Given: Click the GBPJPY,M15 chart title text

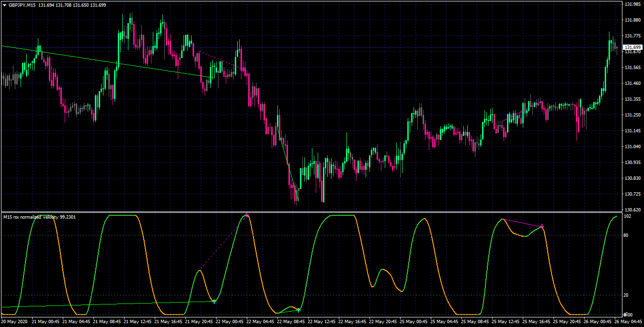Looking at the screenshot, I should 22,5.
